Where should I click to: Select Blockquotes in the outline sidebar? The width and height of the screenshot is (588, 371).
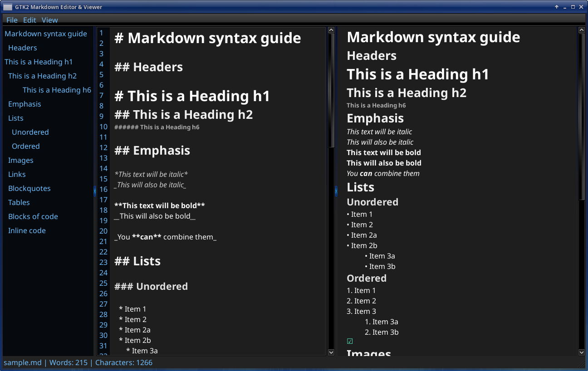click(x=29, y=188)
